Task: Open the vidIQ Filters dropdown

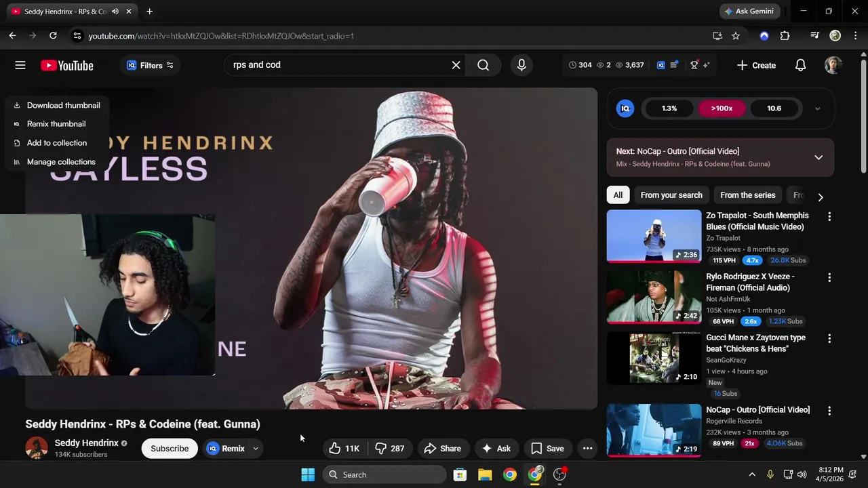Action: [x=149, y=65]
